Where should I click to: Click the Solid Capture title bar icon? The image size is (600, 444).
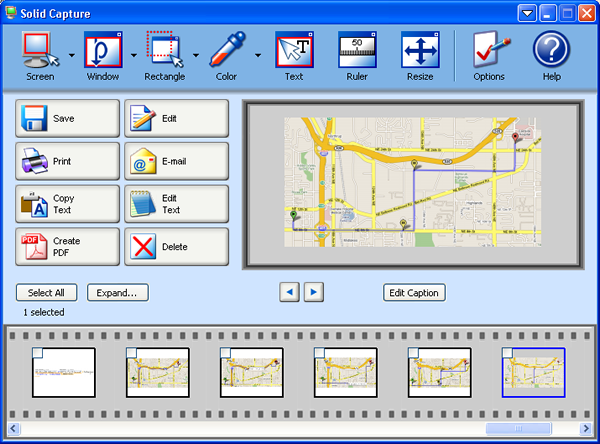tap(11, 13)
